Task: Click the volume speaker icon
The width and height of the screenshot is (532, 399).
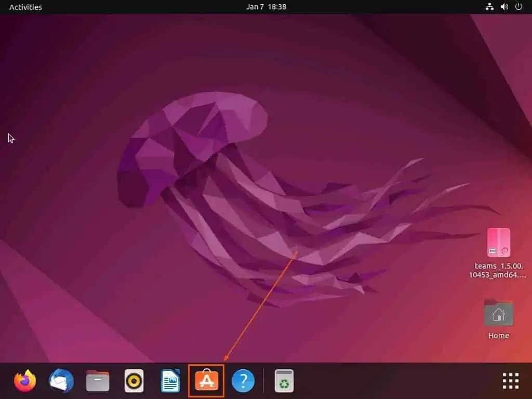Action: tap(504, 7)
